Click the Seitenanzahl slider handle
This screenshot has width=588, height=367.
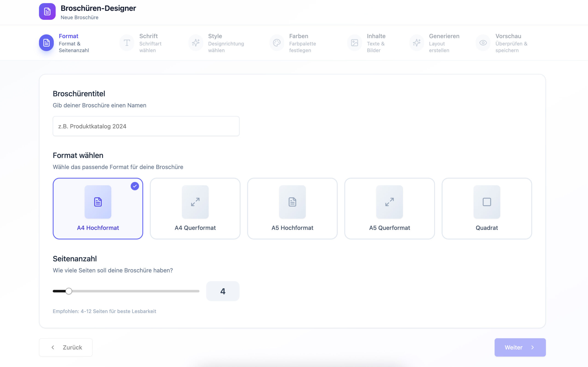click(x=69, y=291)
